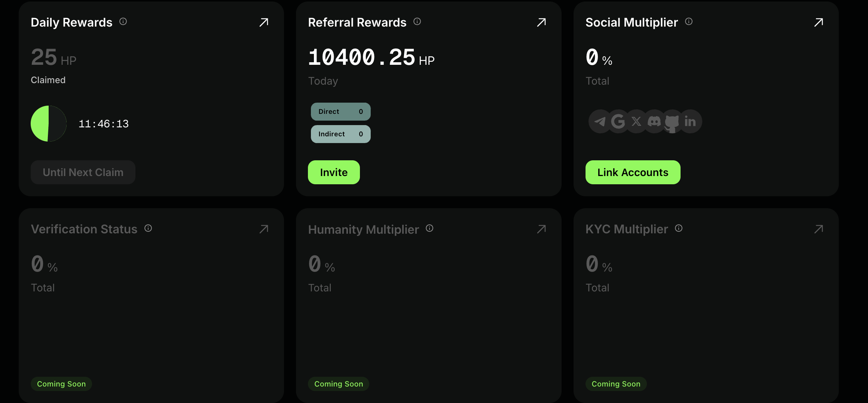Image resolution: width=868 pixels, height=403 pixels.
Task: Open Social Multiplier card arrow icon
Action: tap(819, 22)
